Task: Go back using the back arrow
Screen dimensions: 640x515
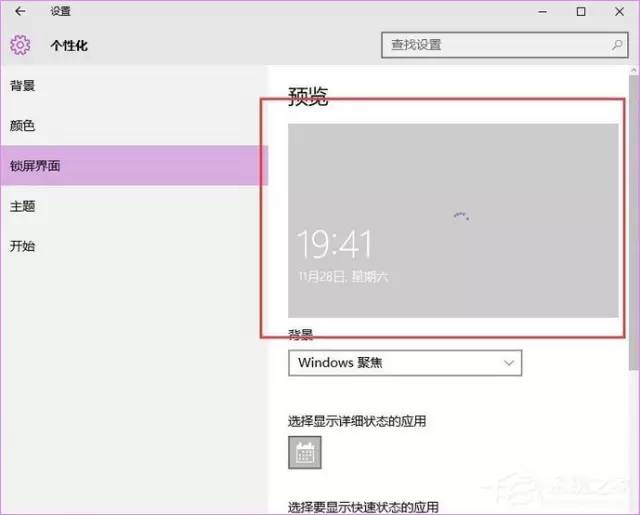Action: tap(20, 11)
